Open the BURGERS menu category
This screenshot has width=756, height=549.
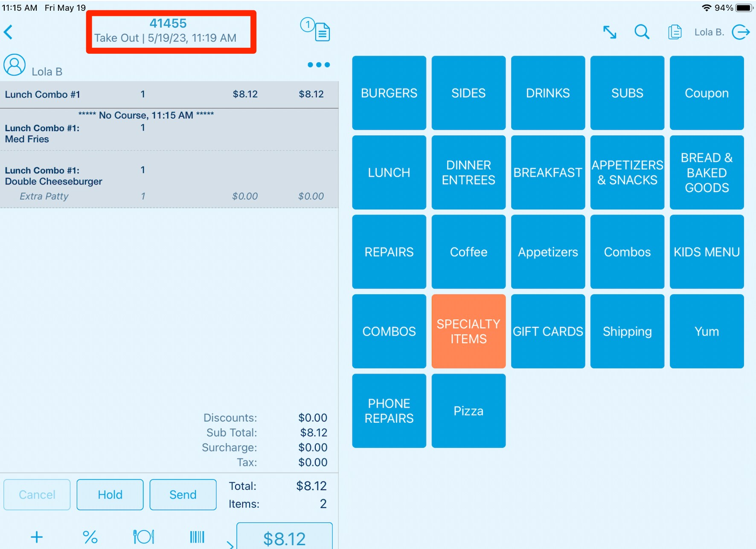(389, 93)
